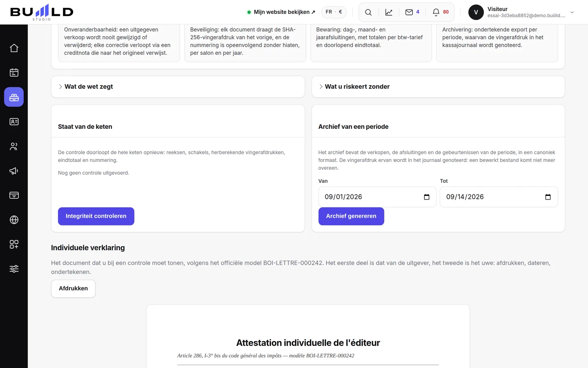The height and width of the screenshot is (368, 588).
Task: Click 'Mijn website bekijken' link
Action: (x=281, y=12)
